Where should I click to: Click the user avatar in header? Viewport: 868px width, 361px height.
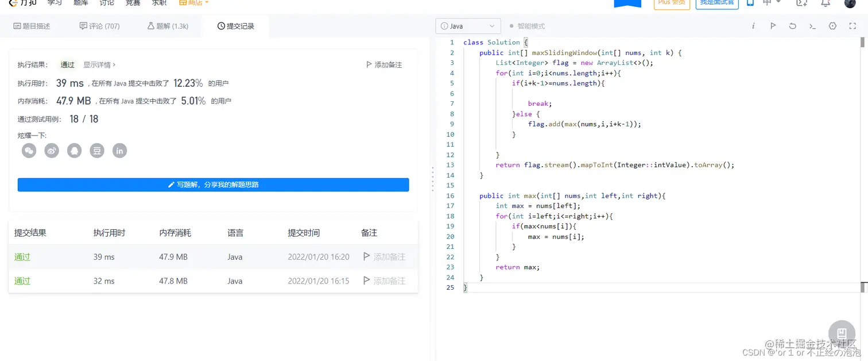pyautogui.click(x=850, y=3)
